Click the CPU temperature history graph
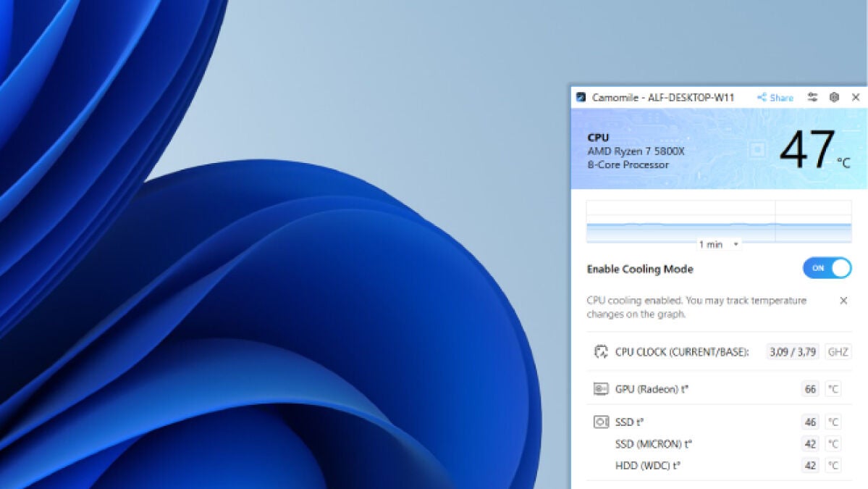Viewport: 868px width, 489px height. 718,221
